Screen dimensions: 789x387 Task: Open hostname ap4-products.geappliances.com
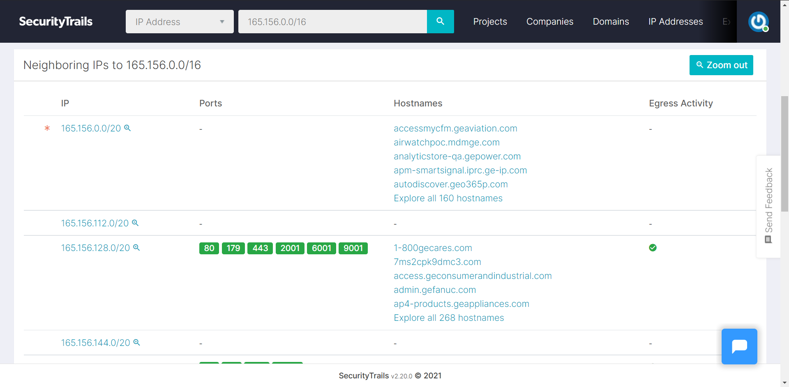pyautogui.click(x=461, y=304)
